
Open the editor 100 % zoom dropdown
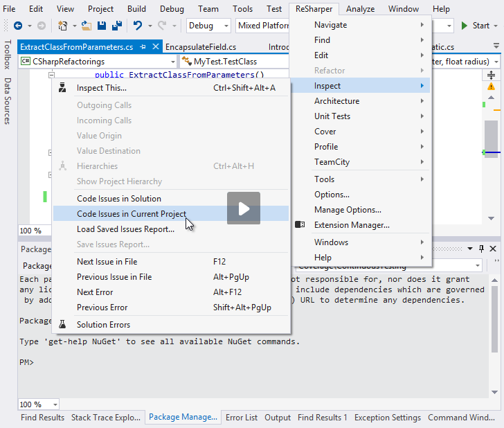[x=35, y=231]
